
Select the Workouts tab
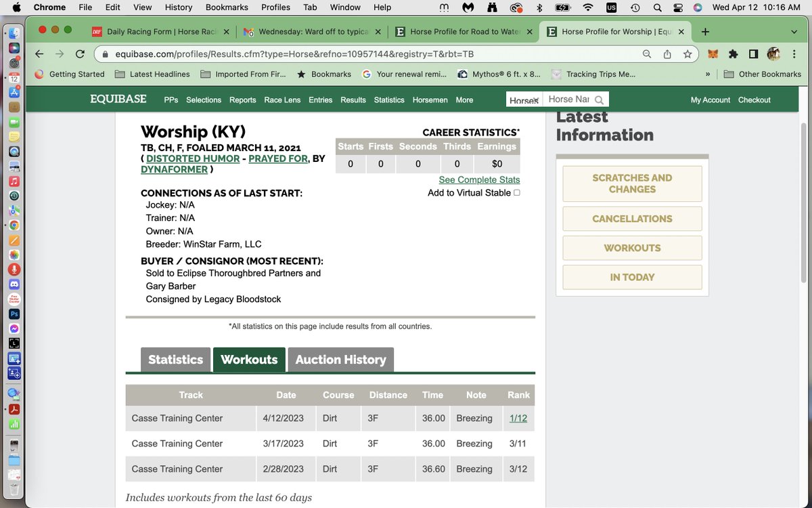point(249,360)
